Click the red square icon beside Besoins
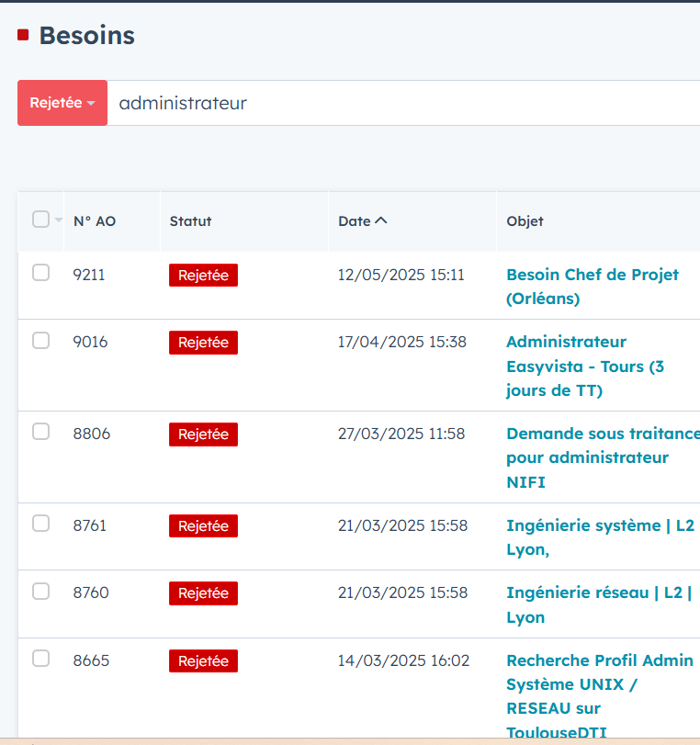 tap(23, 36)
